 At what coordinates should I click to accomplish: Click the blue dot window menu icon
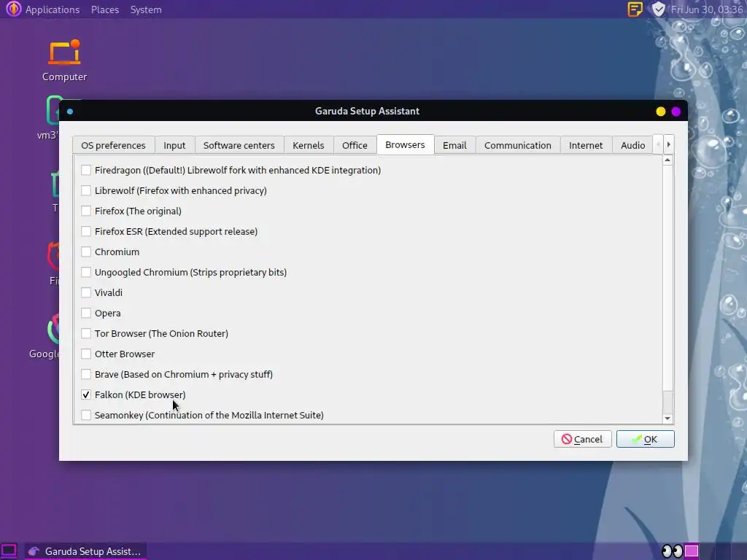tap(70, 112)
